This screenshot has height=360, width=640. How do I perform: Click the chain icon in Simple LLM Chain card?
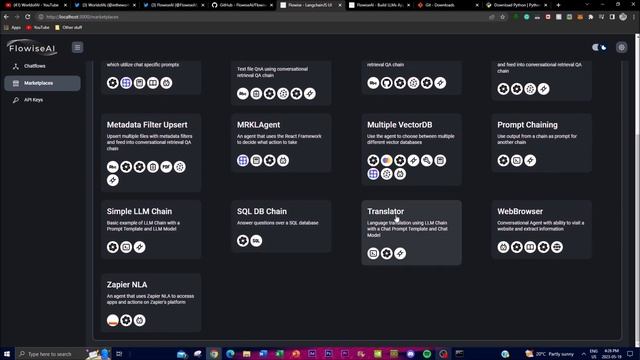(140, 247)
